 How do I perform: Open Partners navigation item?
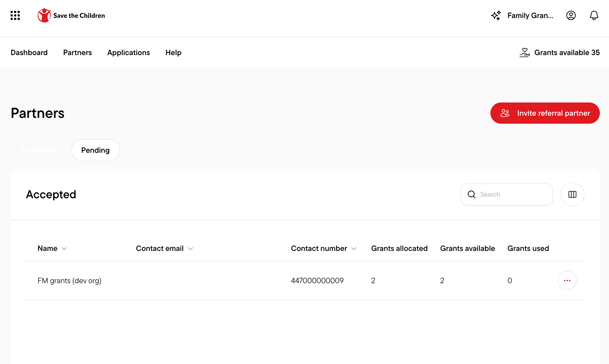pyautogui.click(x=77, y=52)
